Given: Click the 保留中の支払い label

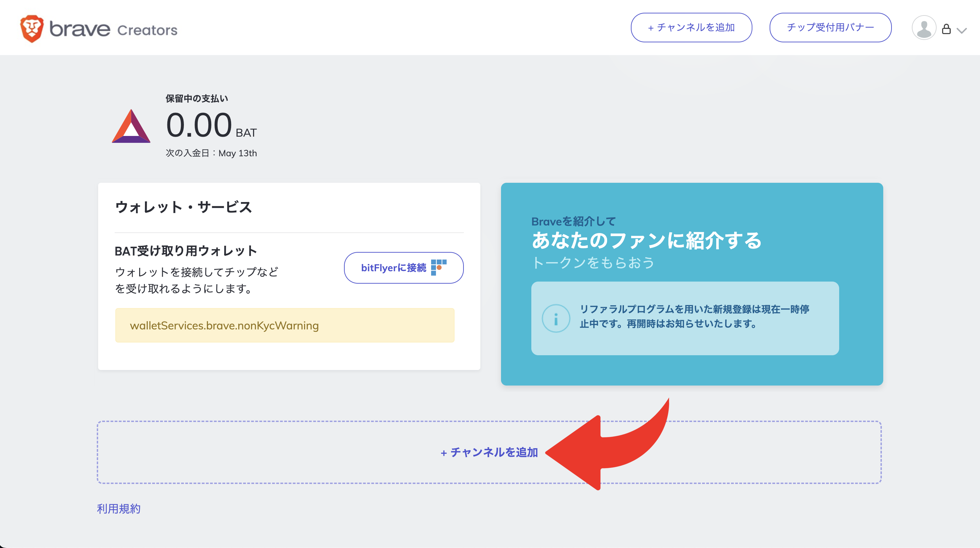Looking at the screenshot, I should [197, 98].
